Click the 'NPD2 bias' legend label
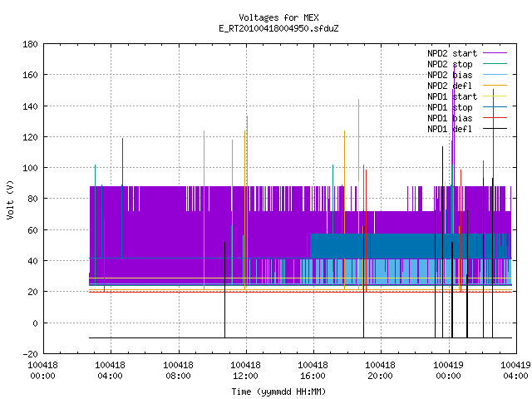Viewport: 532px width, 399px height. pyautogui.click(x=450, y=75)
